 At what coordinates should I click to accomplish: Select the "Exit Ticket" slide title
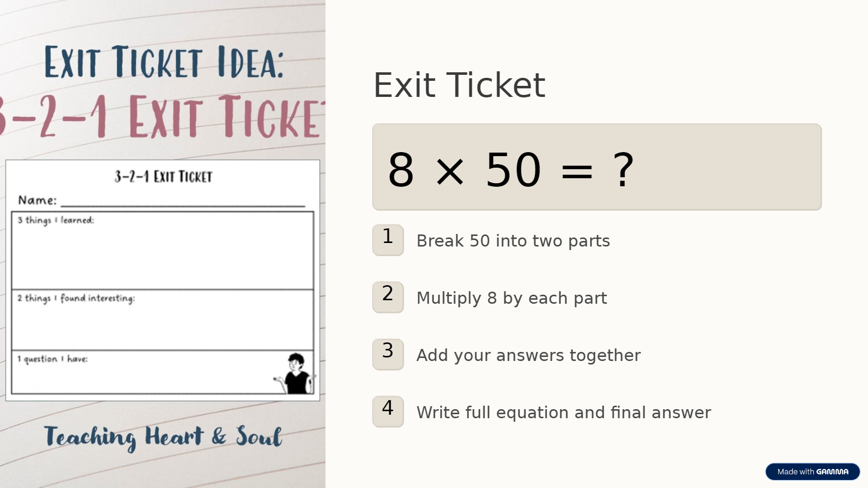coord(459,85)
